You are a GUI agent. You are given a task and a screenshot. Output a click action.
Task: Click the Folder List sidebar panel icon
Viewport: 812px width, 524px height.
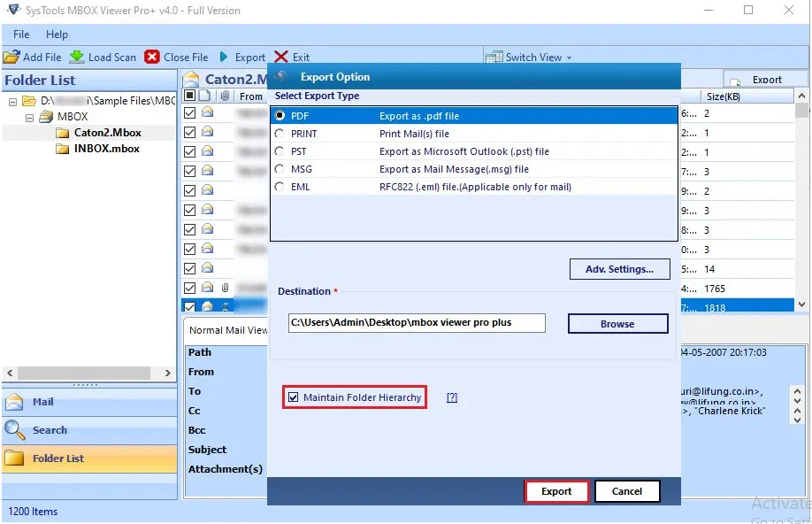(16, 458)
